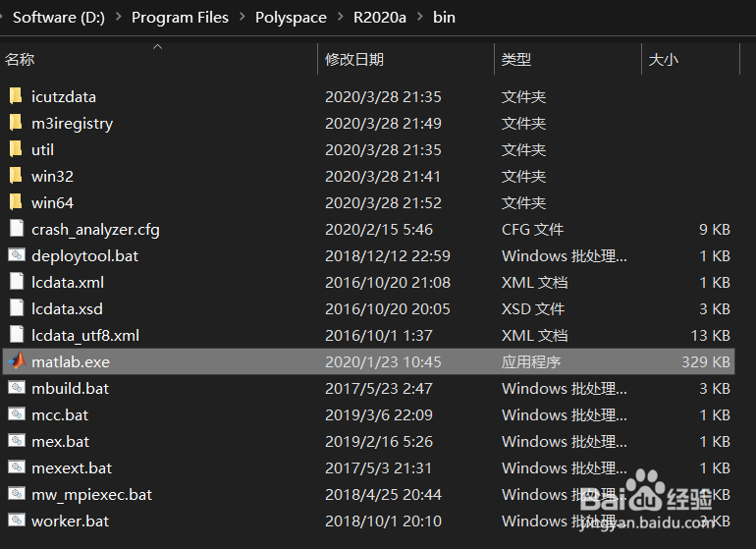Select the crash_analyzer.cfg file icon
This screenshot has height=549, width=756.
[x=17, y=229]
